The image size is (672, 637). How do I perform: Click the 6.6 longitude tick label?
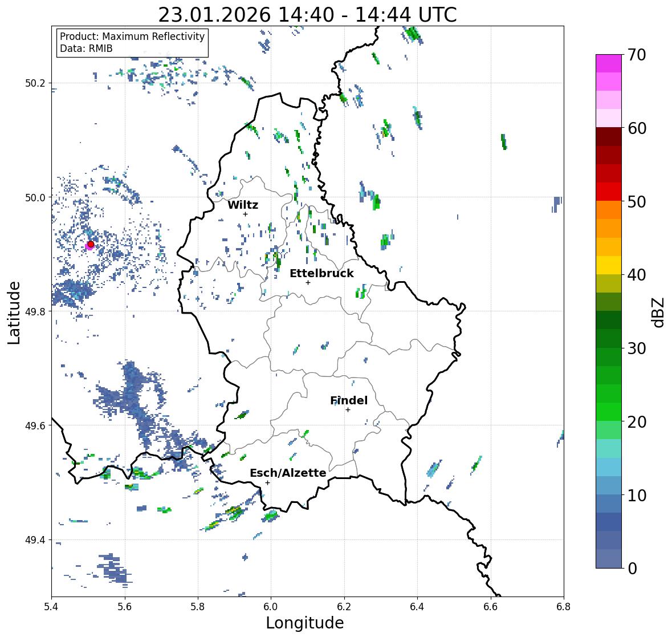491,607
